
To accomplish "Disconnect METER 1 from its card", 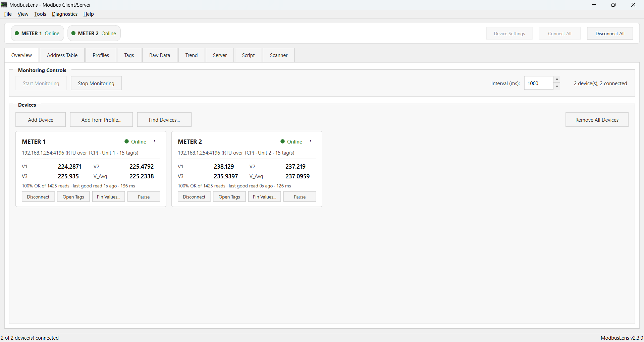I will [x=38, y=197].
